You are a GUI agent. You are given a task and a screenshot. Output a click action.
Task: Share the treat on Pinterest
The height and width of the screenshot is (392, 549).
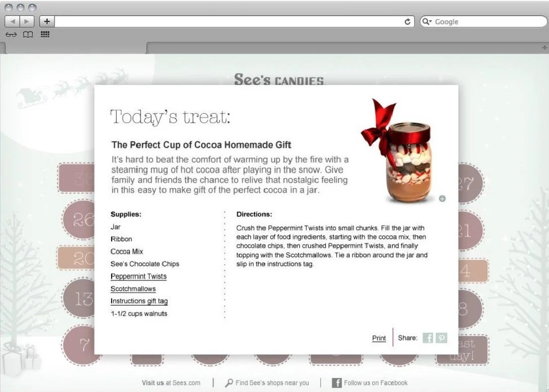(441, 338)
